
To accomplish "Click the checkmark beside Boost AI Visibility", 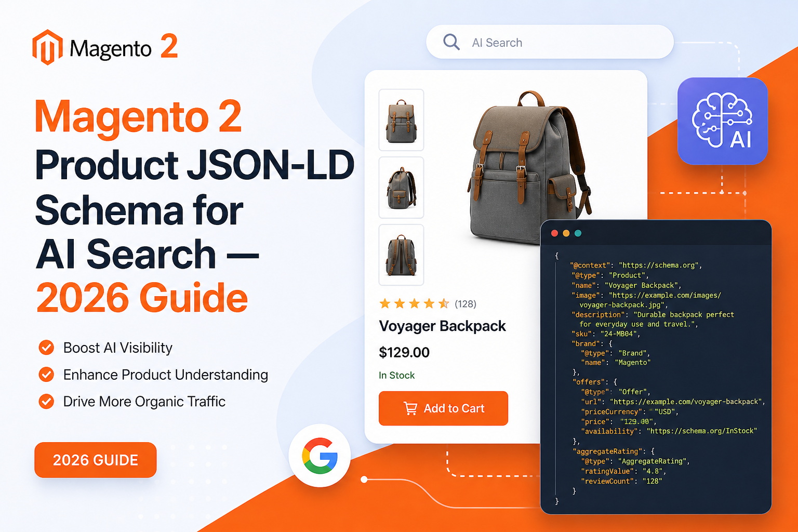I will coord(46,348).
